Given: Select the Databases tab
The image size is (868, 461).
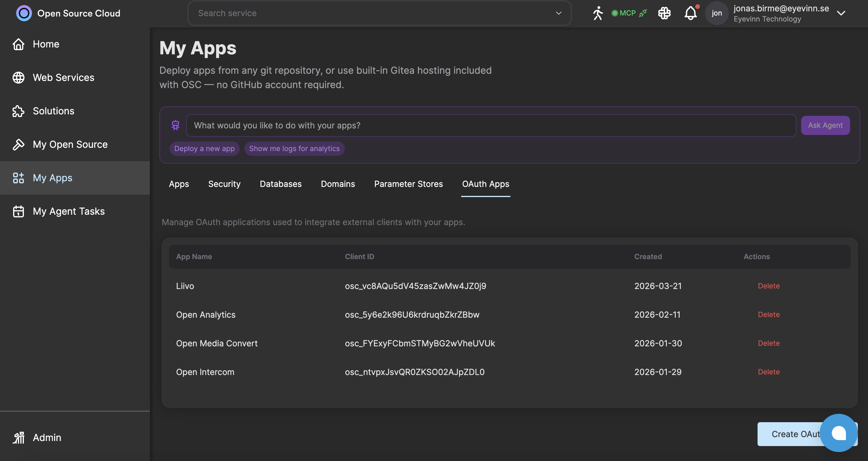Looking at the screenshot, I should click(280, 184).
